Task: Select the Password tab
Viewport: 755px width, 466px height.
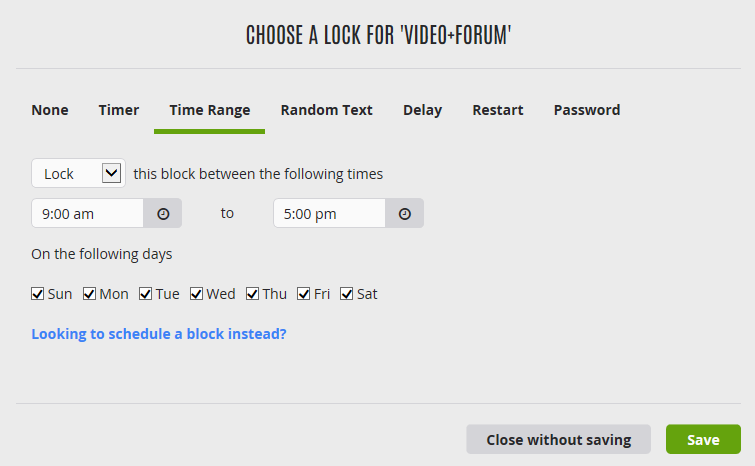Action: (x=587, y=110)
